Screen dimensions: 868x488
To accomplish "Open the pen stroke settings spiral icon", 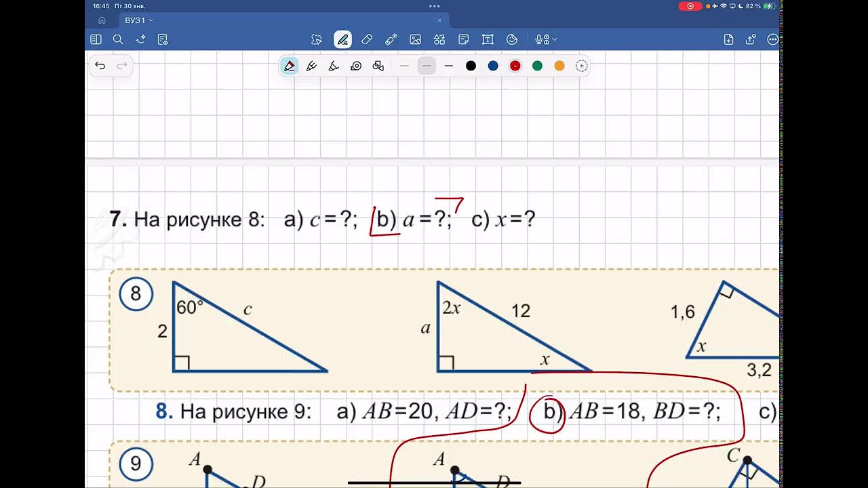I will click(x=356, y=66).
